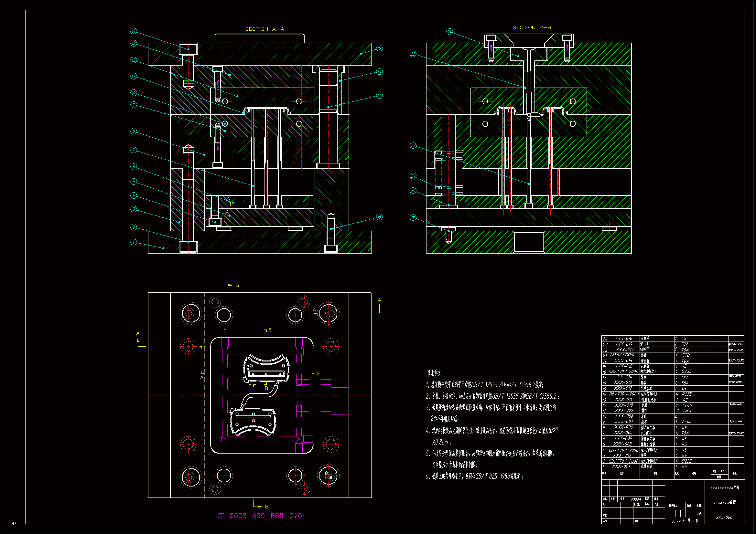Click part balloon number 14
The height and width of the screenshot is (534, 756).
tap(133, 31)
